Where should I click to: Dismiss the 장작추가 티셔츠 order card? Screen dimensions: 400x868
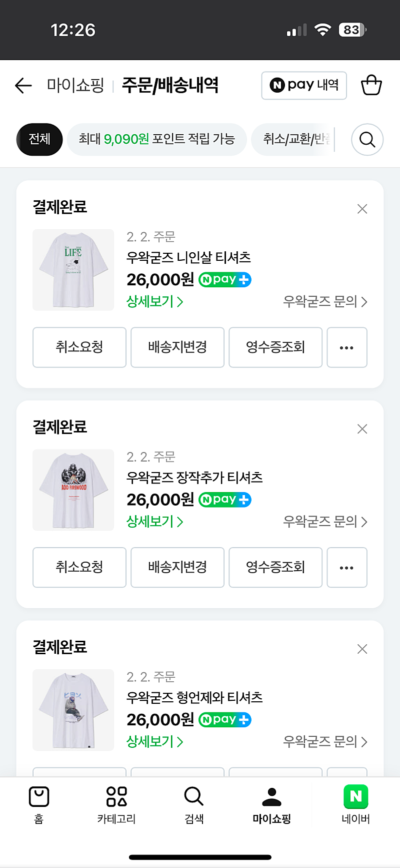point(362,429)
